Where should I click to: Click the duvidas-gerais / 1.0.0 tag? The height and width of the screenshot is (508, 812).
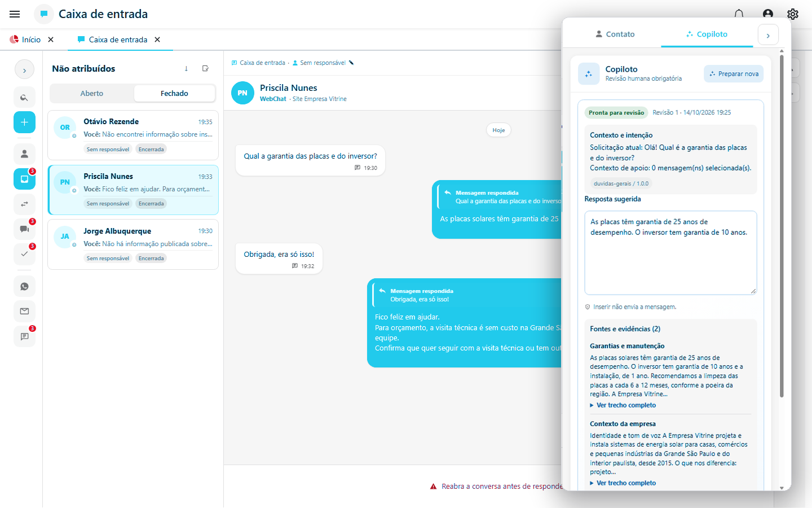tap(621, 183)
